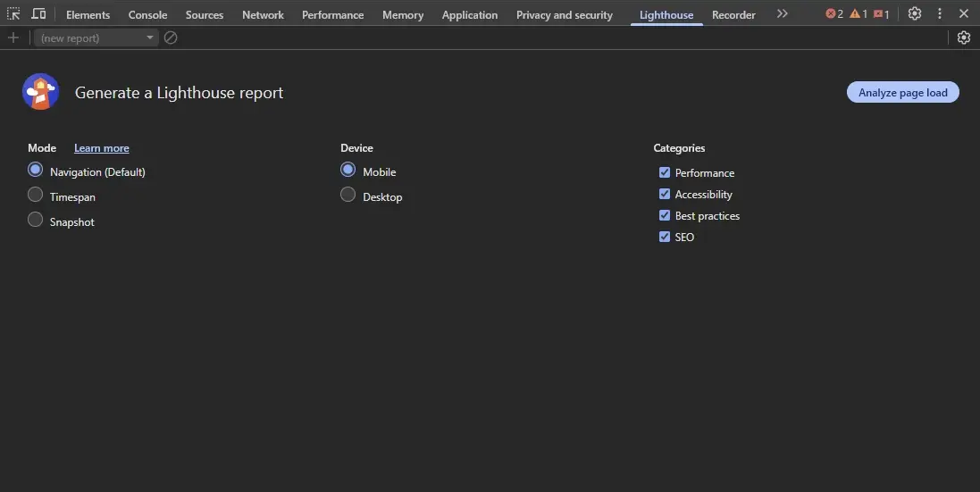Screen dimensions: 980x492
Task: Select the Timespan mode radio button
Action: click(36, 196)
